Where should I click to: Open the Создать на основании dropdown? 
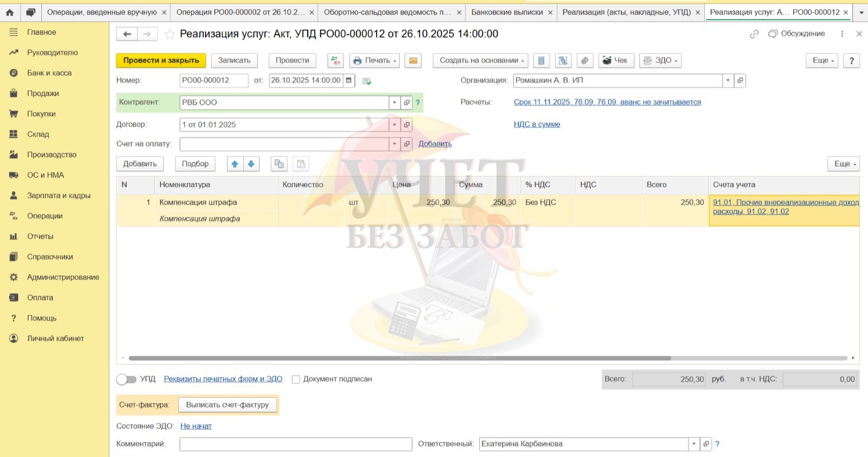tap(480, 61)
